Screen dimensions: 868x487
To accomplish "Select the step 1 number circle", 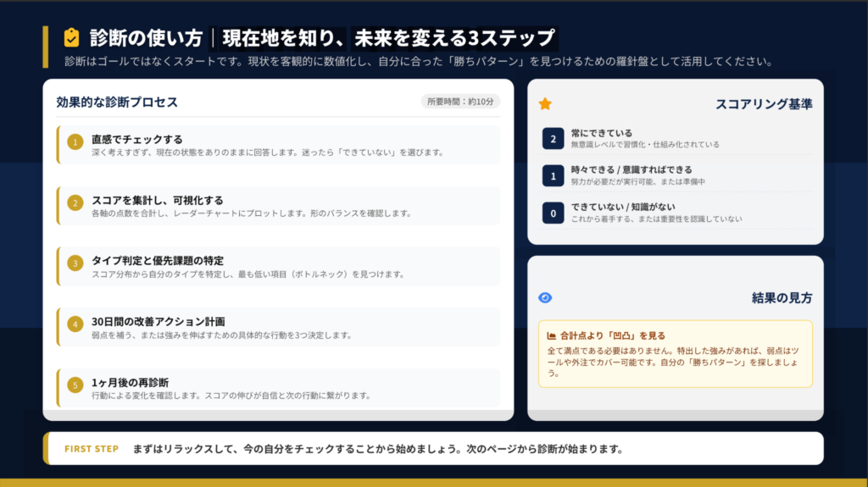I will (75, 142).
